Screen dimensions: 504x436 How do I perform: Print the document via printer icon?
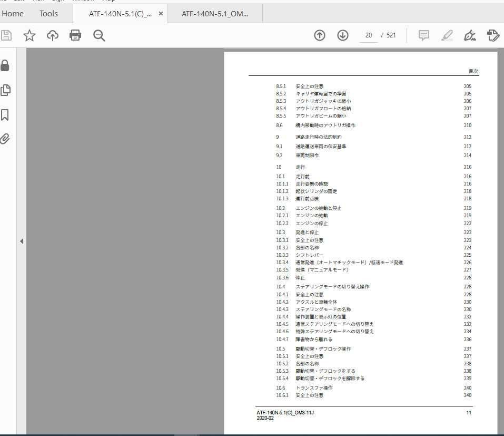(75, 35)
